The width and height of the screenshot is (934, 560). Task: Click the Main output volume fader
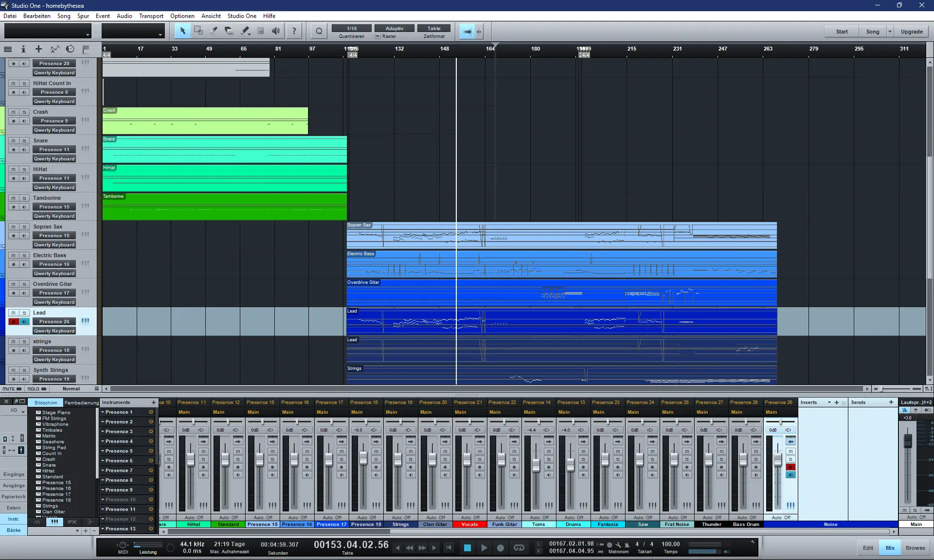[x=907, y=441]
